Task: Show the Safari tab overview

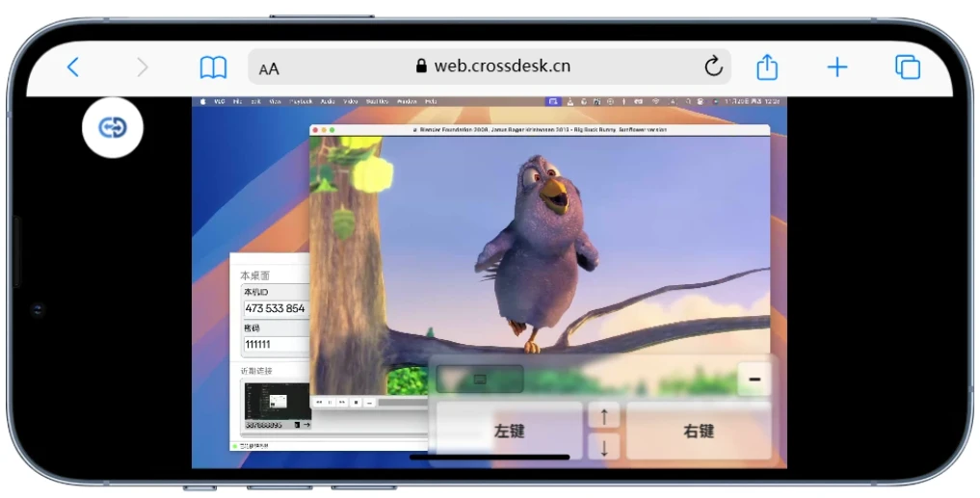Action: pos(907,67)
